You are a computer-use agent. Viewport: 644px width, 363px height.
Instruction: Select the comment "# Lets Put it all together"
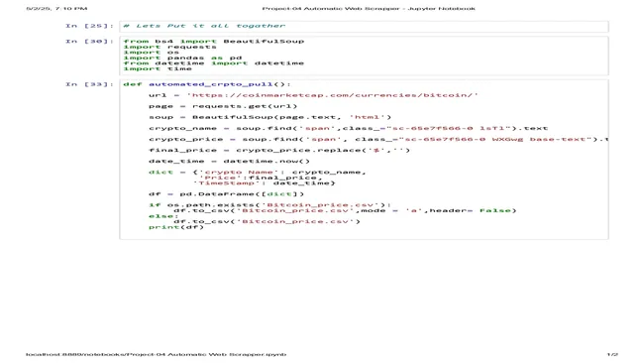pos(204,26)
